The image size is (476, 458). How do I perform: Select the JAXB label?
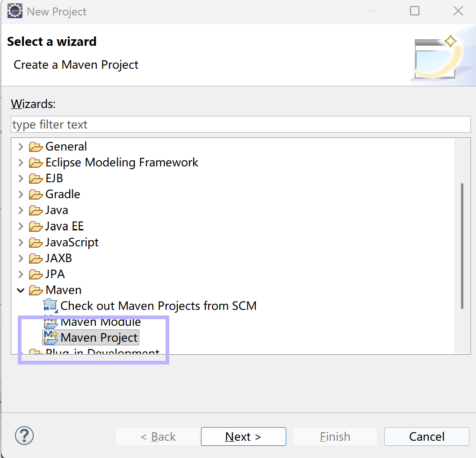click(59, 258)
